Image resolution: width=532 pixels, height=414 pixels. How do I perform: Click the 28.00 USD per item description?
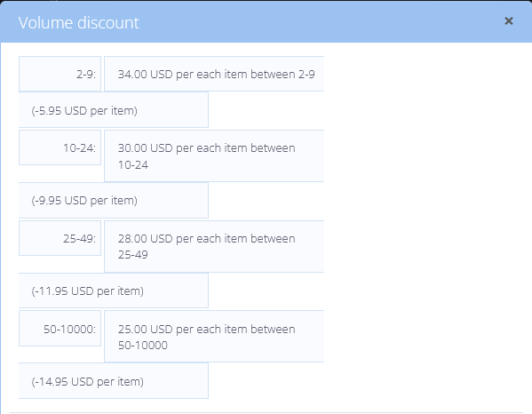pyautogui.click(x=214, y=246)
